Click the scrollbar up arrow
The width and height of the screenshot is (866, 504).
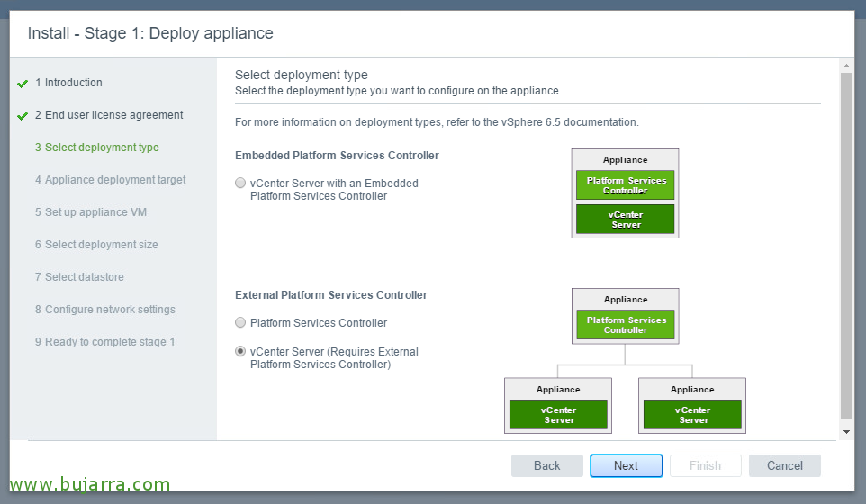pos(847,66)
